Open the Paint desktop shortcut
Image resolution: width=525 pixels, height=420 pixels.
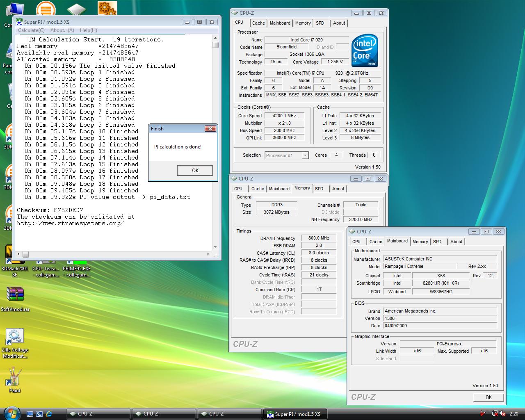pyautogui.click(x=15, y=377)
